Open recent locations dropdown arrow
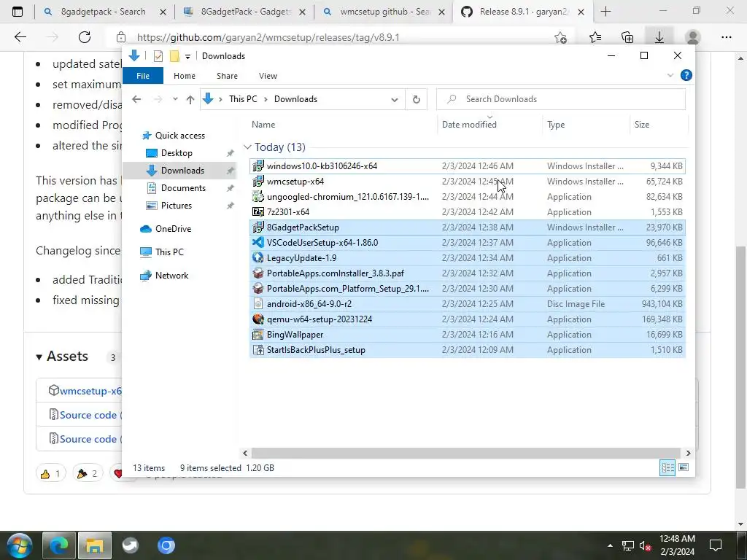 click(x=175, y=99)
